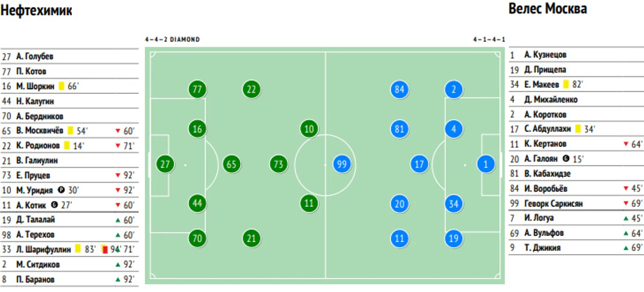Click blue goalkeeper marker number 1
Viewport: 644px width, 292px height.
click(x=486, y=165)
